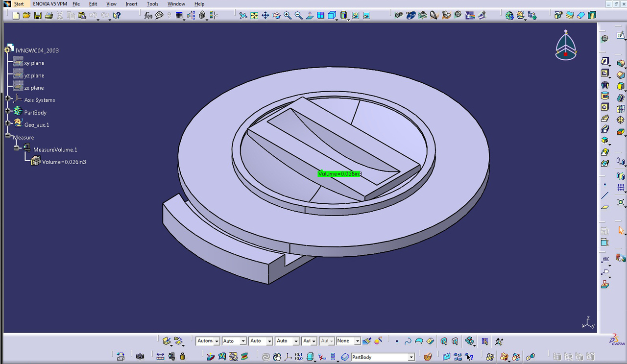The image size is (627, 364).
Task: Open the Automatic fill color dropdown
Action: pos(217,341)
